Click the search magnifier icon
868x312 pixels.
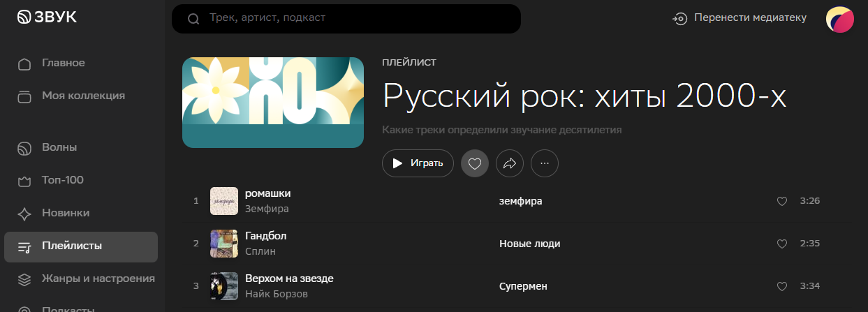tap(194, 19)
